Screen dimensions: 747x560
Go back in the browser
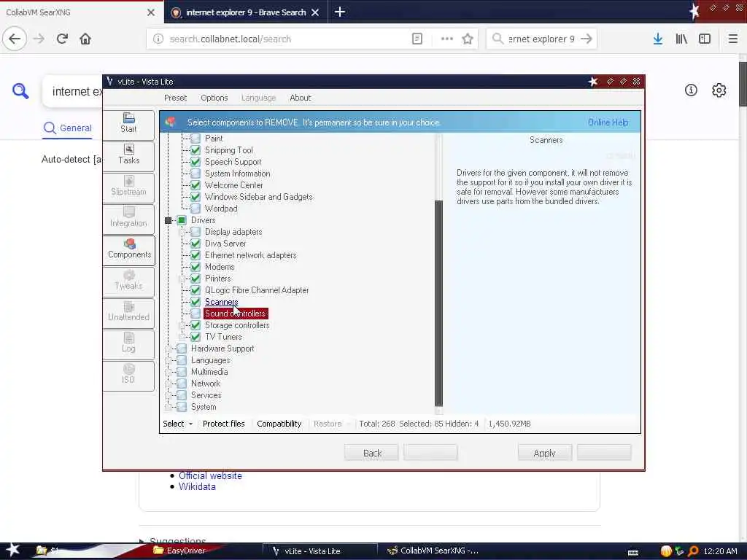click(x=15, y=39)
